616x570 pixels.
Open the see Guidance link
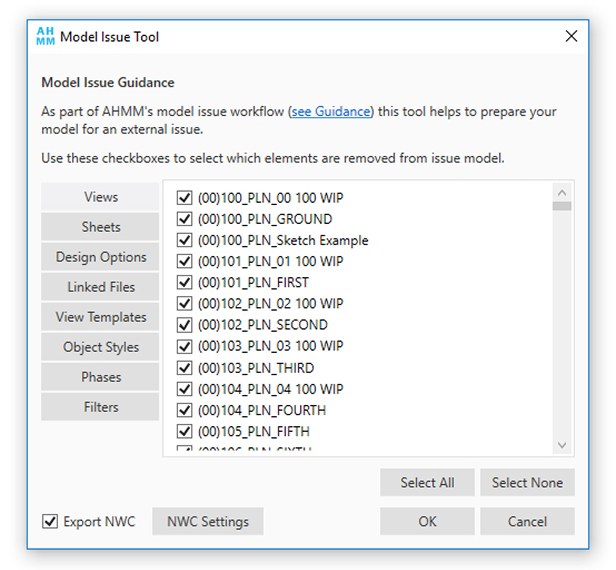(x=331, y=112)
